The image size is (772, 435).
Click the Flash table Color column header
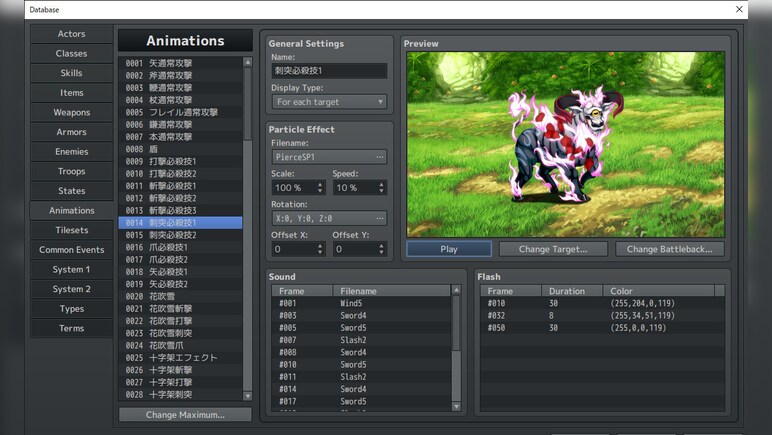659,291
